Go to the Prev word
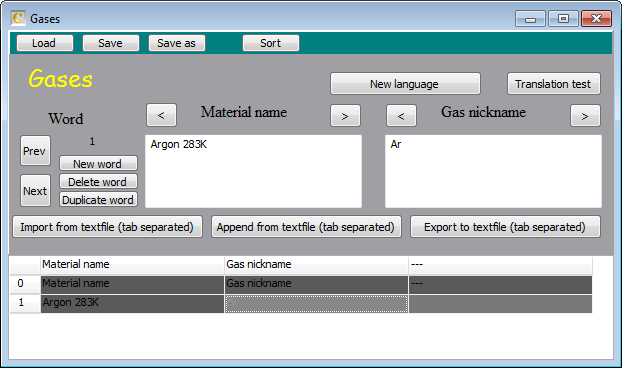 point(35,151)
